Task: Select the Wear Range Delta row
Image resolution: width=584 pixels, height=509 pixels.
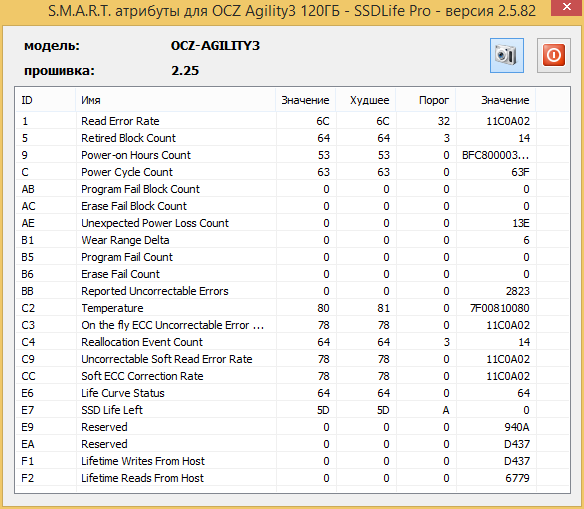Action: 292,240
